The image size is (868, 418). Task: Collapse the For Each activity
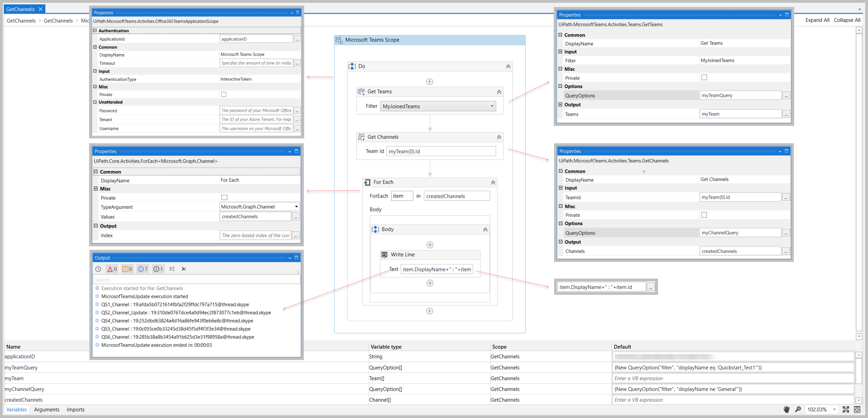[x=493, y=182]
